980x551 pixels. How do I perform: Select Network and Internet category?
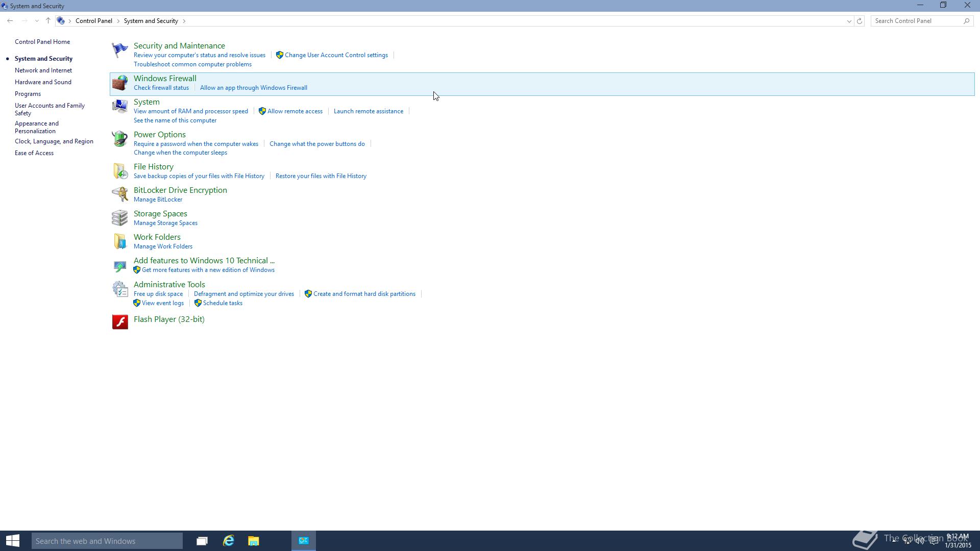click(x=43, y=70)
